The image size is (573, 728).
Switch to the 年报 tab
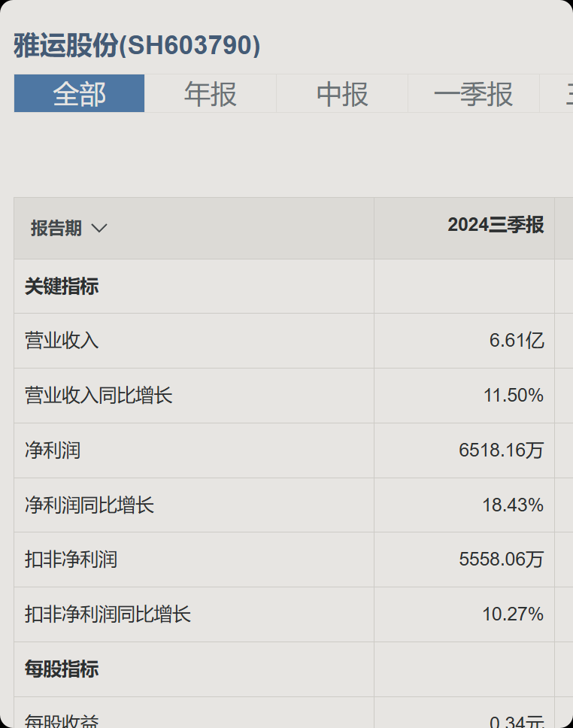211,93
